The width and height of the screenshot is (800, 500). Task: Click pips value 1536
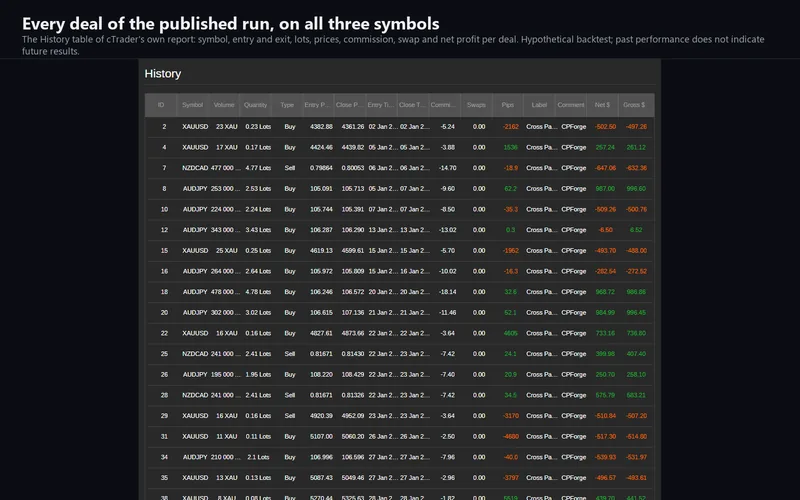point(510,147)
